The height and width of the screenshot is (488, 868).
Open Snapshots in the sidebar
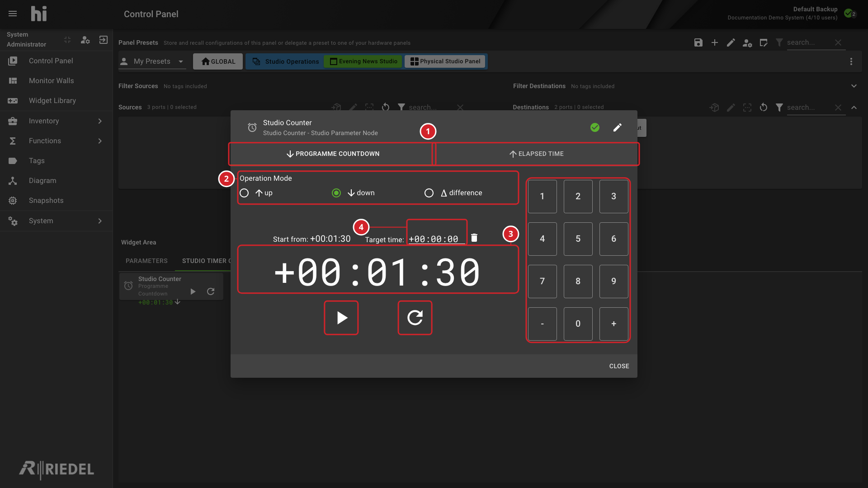56,201
